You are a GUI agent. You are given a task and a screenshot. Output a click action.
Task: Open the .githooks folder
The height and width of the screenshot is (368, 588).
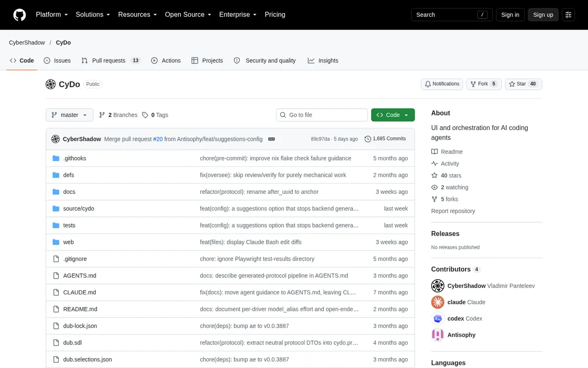tap(74, 158)
